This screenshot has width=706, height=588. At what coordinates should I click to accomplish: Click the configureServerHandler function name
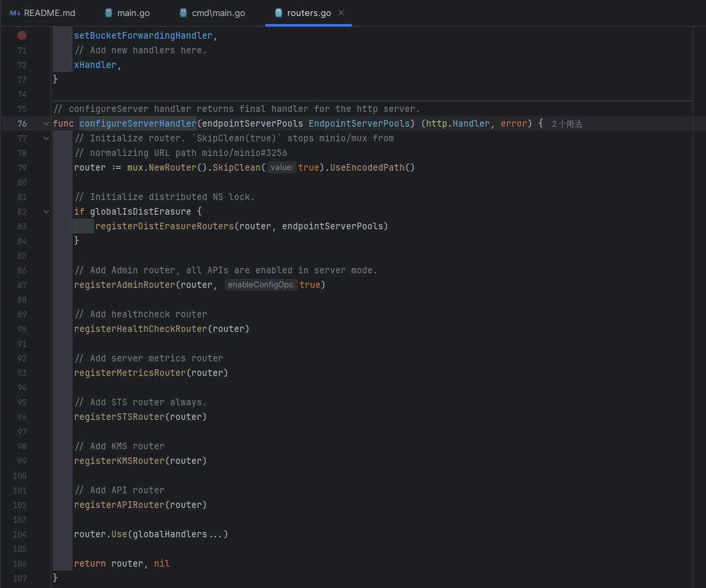(x=138, y=123)
